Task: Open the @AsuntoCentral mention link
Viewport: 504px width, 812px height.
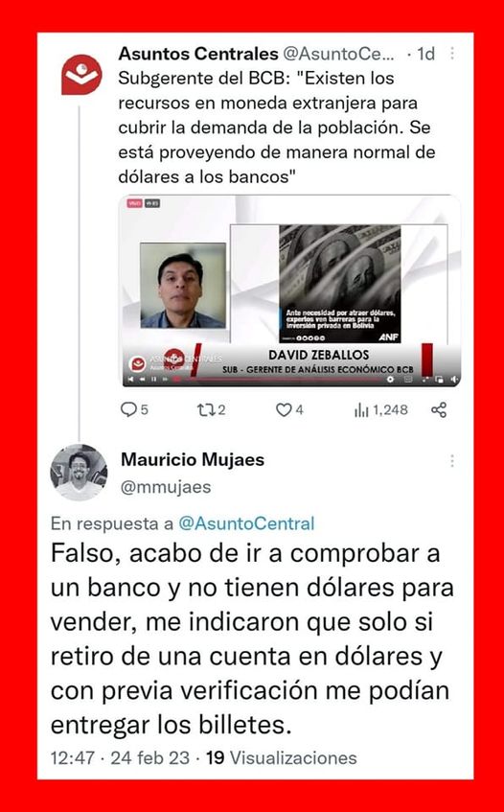Action: coord(246,523)
